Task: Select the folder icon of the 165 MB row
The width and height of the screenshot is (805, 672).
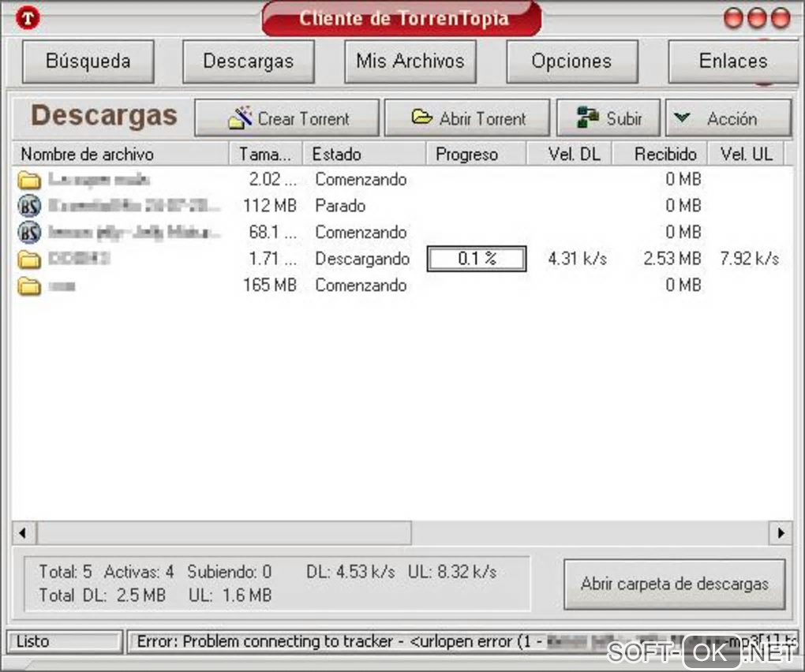Action: pos(29,286)
